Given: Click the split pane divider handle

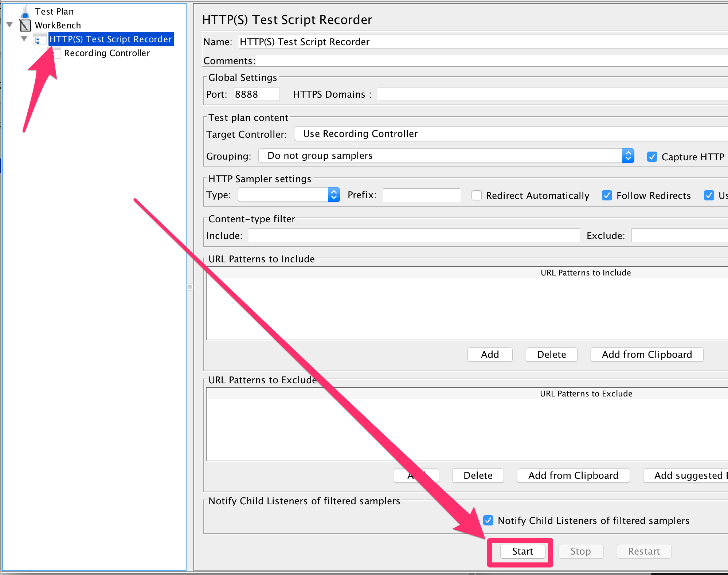Looking at the screenshot, I should pyautogui.click(x=190, y=287).
